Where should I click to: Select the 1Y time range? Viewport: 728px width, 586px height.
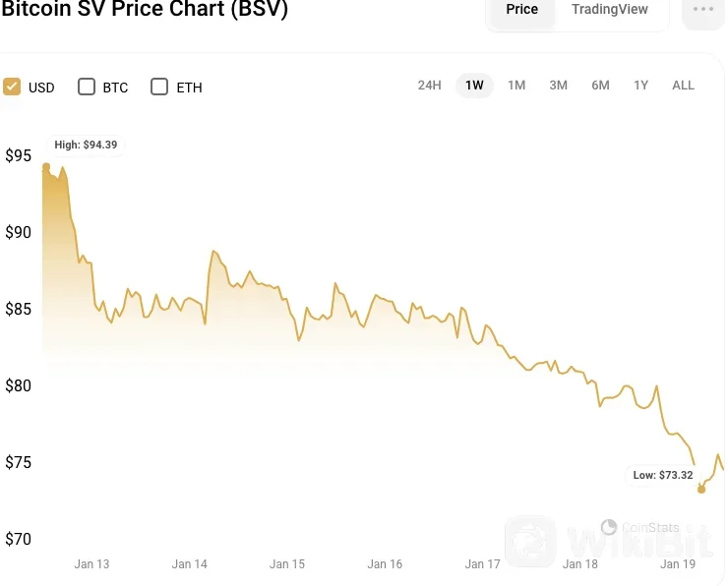(x=640, y=86)
